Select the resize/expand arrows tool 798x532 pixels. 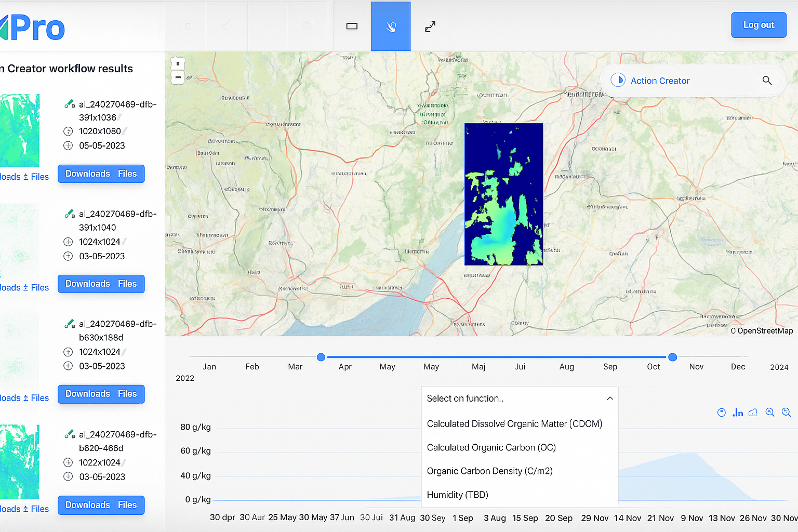[x=430, y=26]
